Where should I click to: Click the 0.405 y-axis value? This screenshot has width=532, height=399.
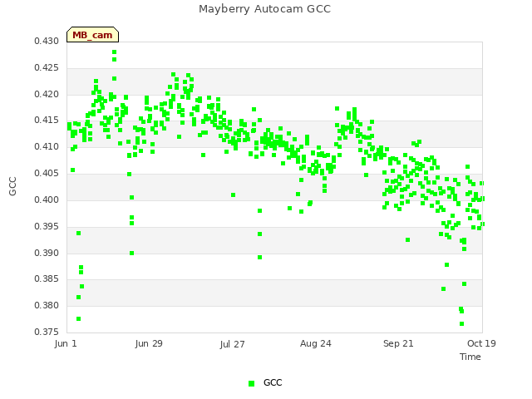pos(47,173)
